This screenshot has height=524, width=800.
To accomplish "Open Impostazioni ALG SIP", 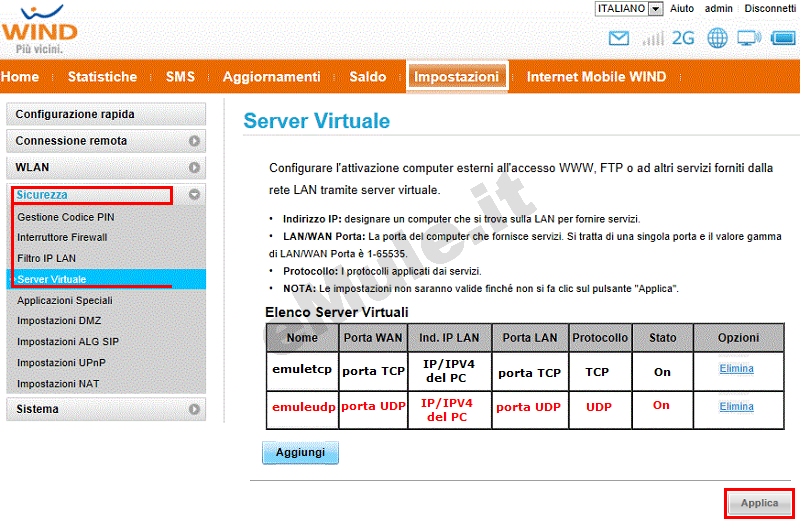I will click(68, 342).
